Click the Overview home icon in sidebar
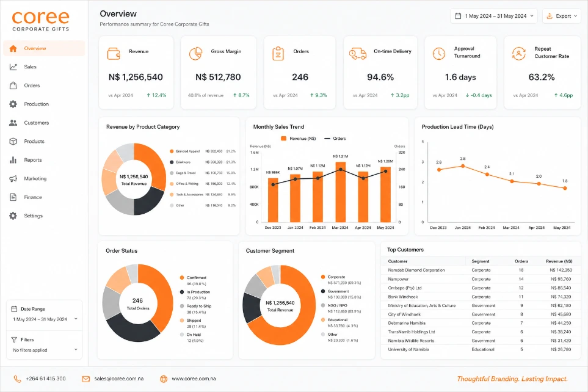Image resolution: width=588 pixels, height=392 pixels. (x=13, y=48)
